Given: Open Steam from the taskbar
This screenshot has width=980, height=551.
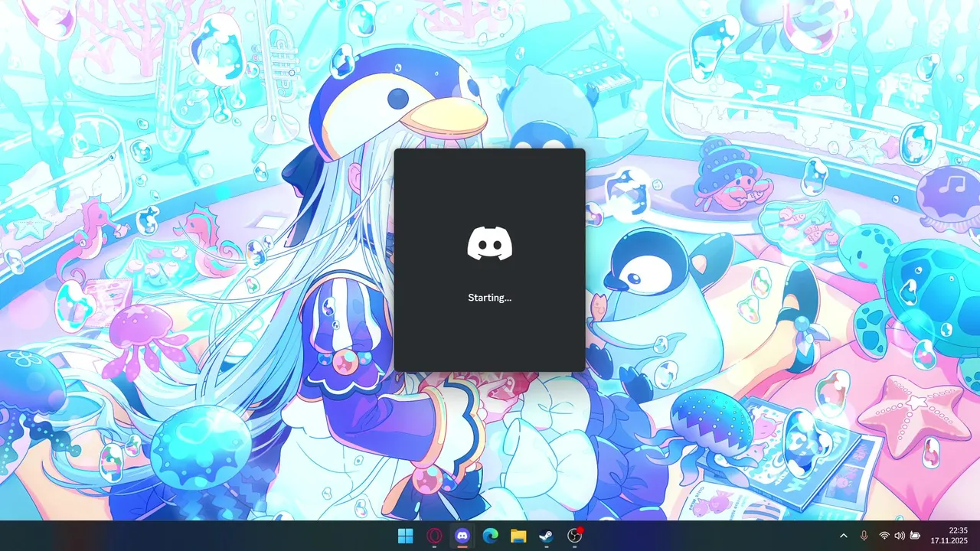Looking at the screenshot, I should pos(546,536).
